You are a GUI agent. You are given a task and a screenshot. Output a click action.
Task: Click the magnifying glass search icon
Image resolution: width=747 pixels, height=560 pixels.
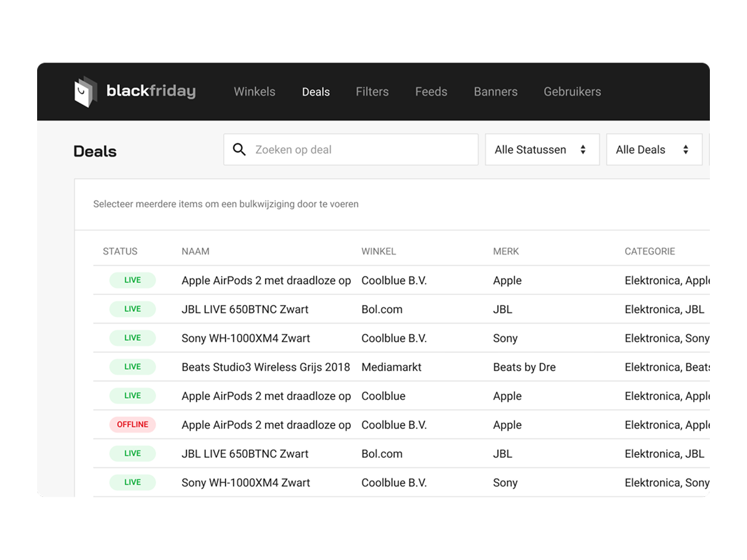[x=239, y=150]
